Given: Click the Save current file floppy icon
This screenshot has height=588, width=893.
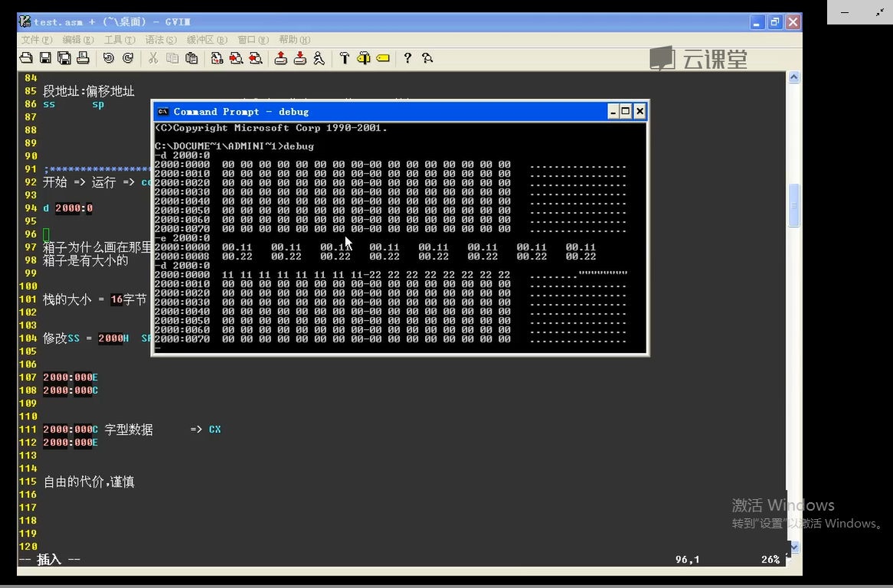Looking at the screenshot, I should click(x=45, y=58).
